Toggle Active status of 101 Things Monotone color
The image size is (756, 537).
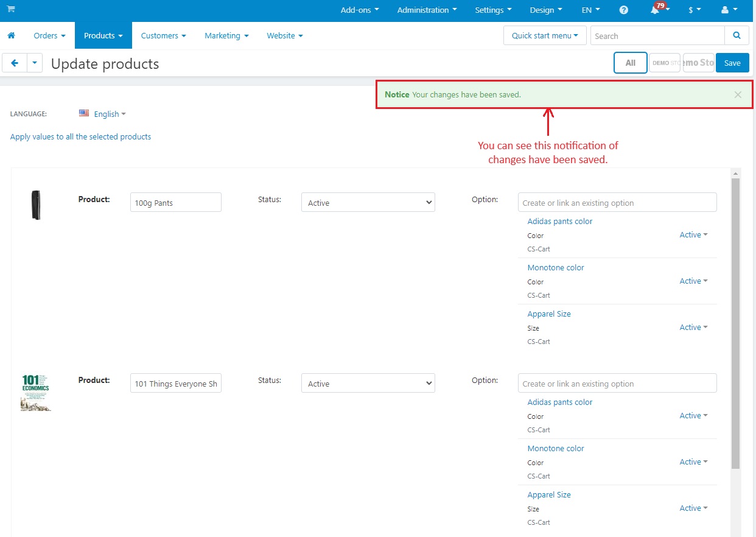[693, 462]
